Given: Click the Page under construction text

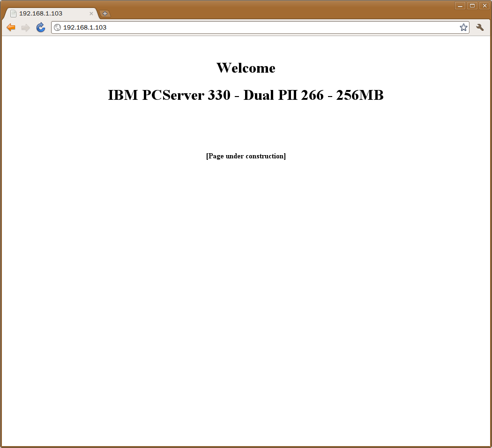Looking at the screenshot, I should 246,156.
